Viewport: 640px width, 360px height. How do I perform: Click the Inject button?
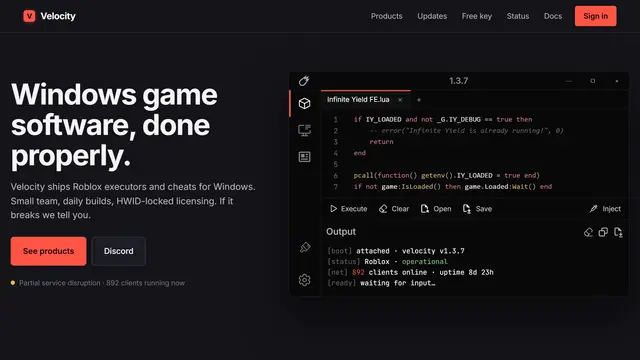point(605,209)
